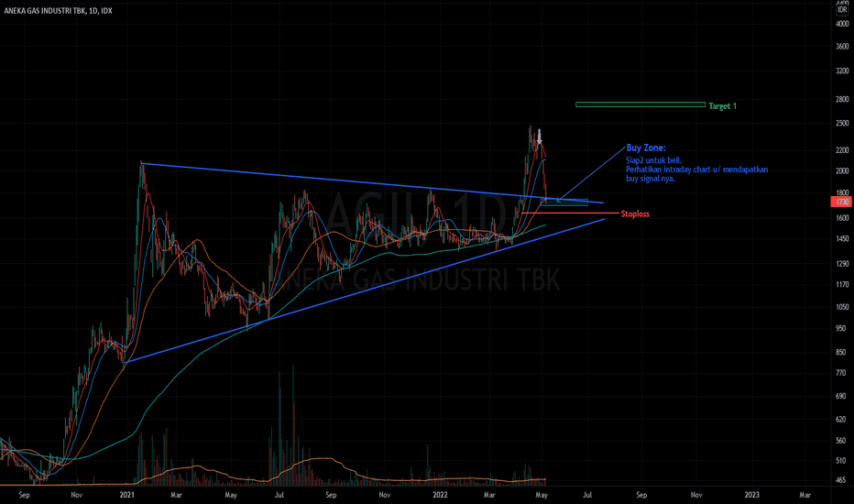This screenshot has width=854, height=504.
Task: Click the 950 price axis label
Action: 842,329
